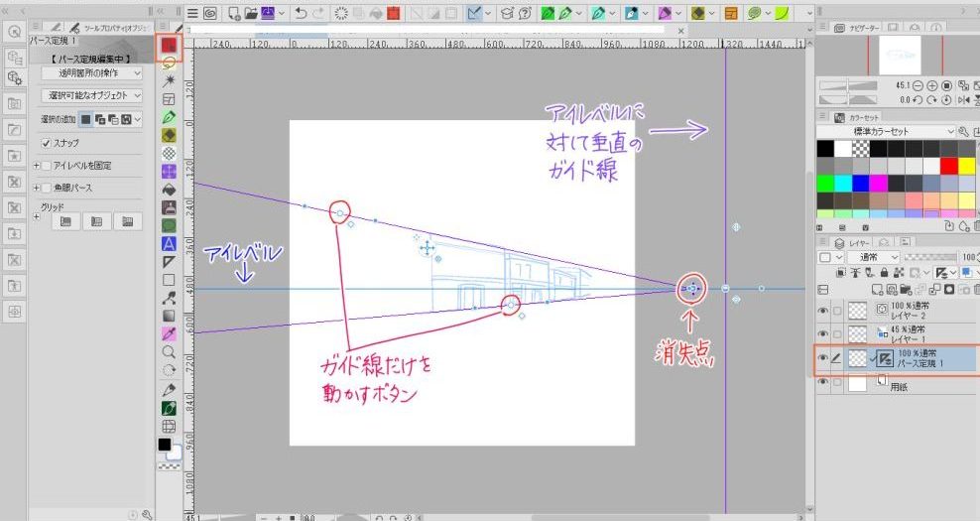Viewport: 980px width, 521px height.
Task: Uncheck the スナップ snap checkbox
Action: pos(46,143)
